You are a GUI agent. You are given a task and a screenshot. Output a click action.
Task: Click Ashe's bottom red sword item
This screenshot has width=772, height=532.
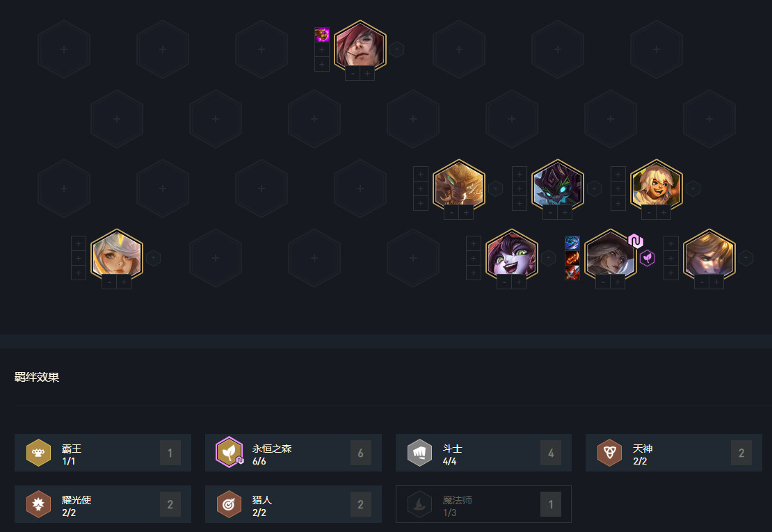click(572, 272)
